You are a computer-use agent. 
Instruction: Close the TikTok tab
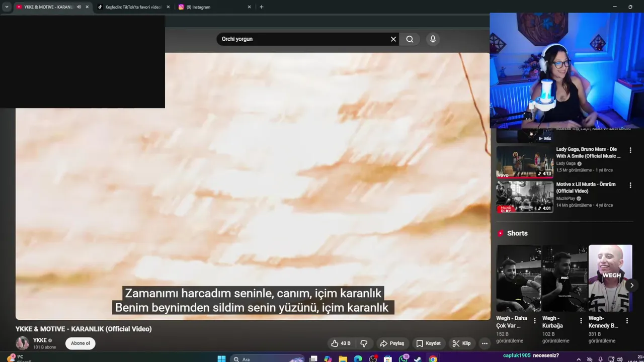click(168, 7)
